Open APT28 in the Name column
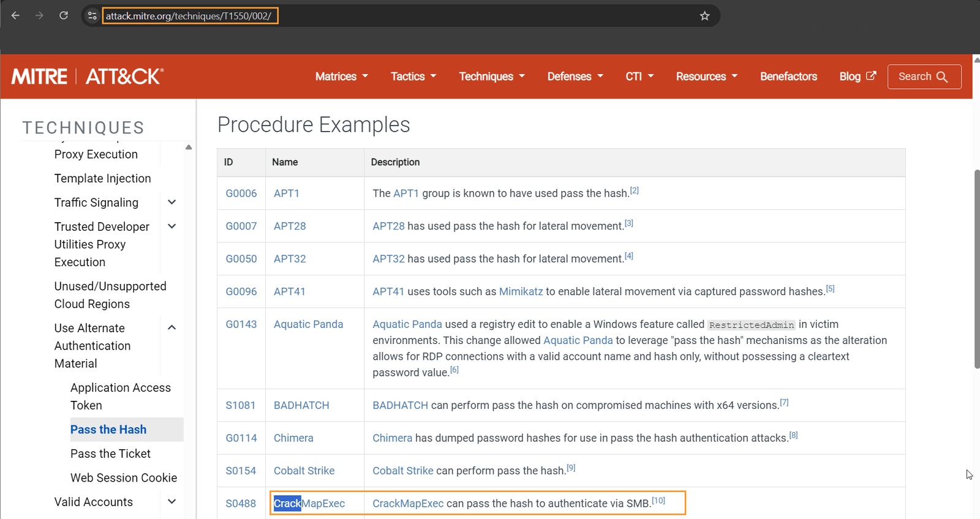The image size is (980, 519). [290, 226]
